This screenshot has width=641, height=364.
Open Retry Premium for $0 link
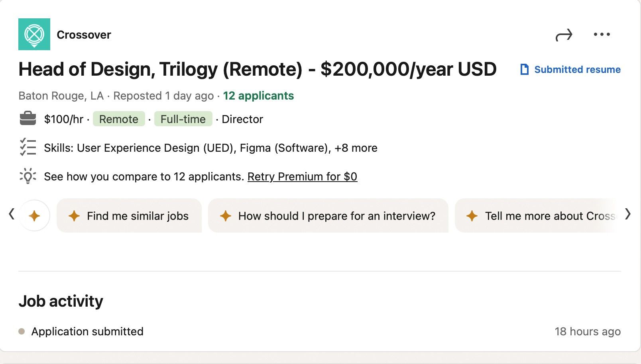coord(302,176)
